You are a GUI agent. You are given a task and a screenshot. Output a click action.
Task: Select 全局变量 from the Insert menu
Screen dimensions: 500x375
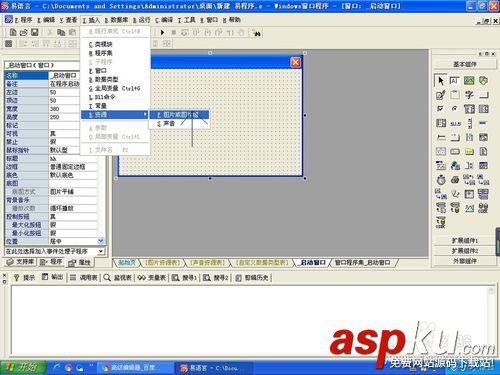(x=114, y=88)
